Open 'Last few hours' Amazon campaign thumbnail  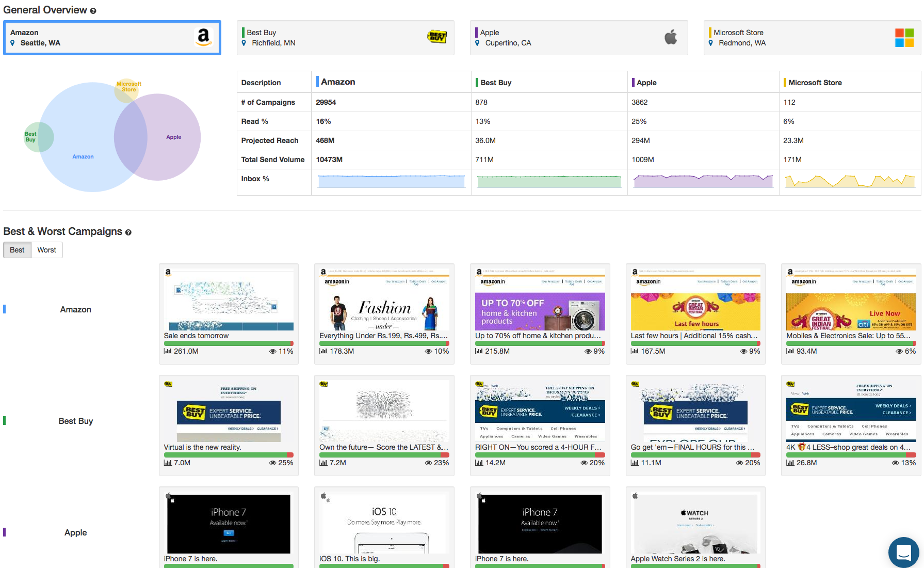pyautogui.click(x=695, y=299)
